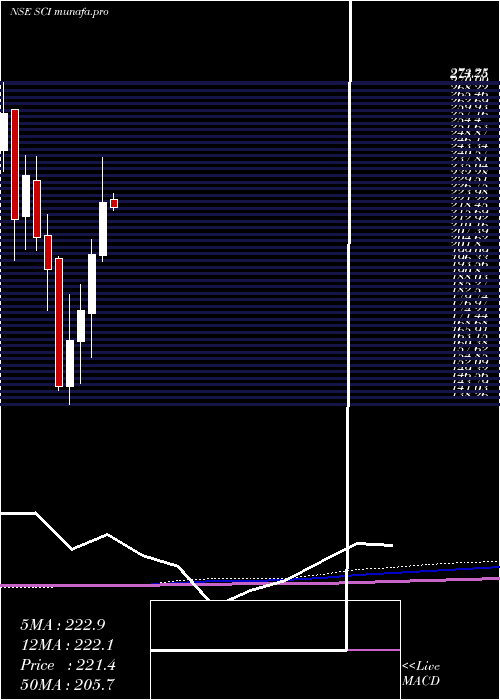This screenshot has width=500, height=700.
Task: Click the small red last candlestick
Action: tap(114, 203)
